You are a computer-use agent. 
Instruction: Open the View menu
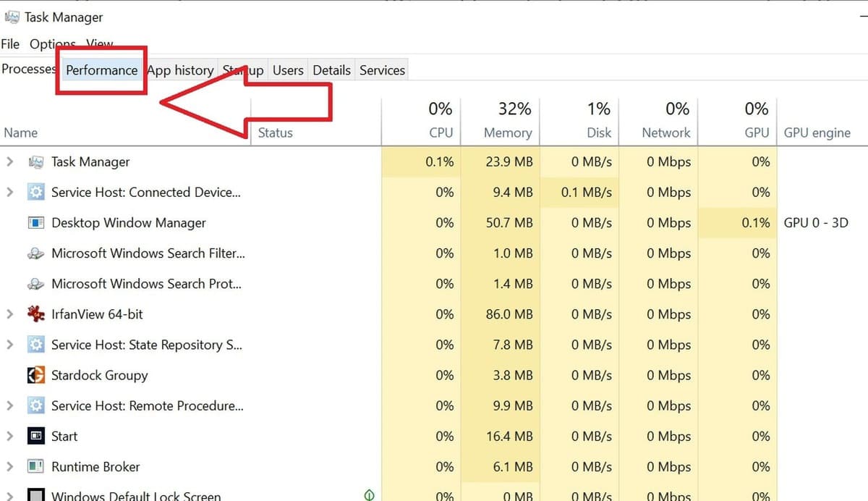click(100, 44)
